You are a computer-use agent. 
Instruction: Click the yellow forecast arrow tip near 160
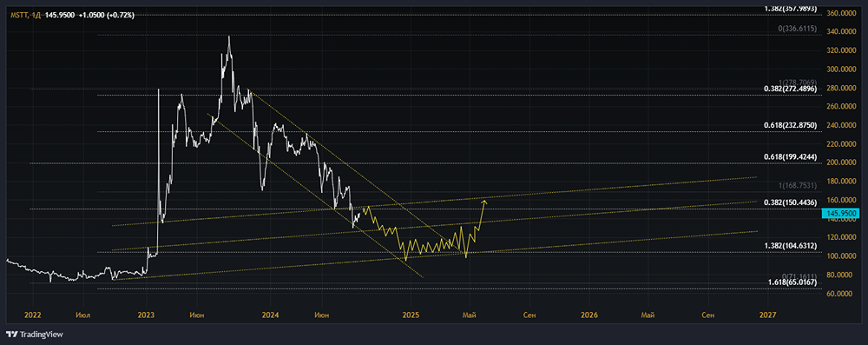[484, 202]
